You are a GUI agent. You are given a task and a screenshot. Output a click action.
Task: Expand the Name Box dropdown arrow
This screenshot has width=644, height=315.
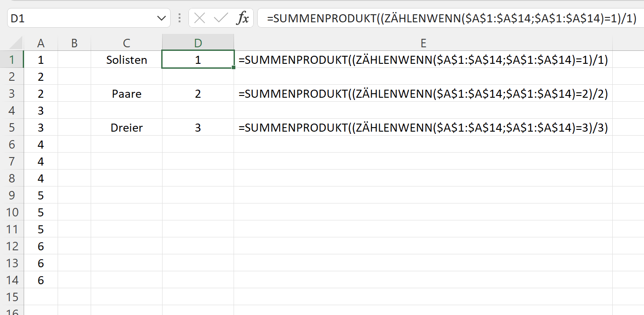pos(161,18)
